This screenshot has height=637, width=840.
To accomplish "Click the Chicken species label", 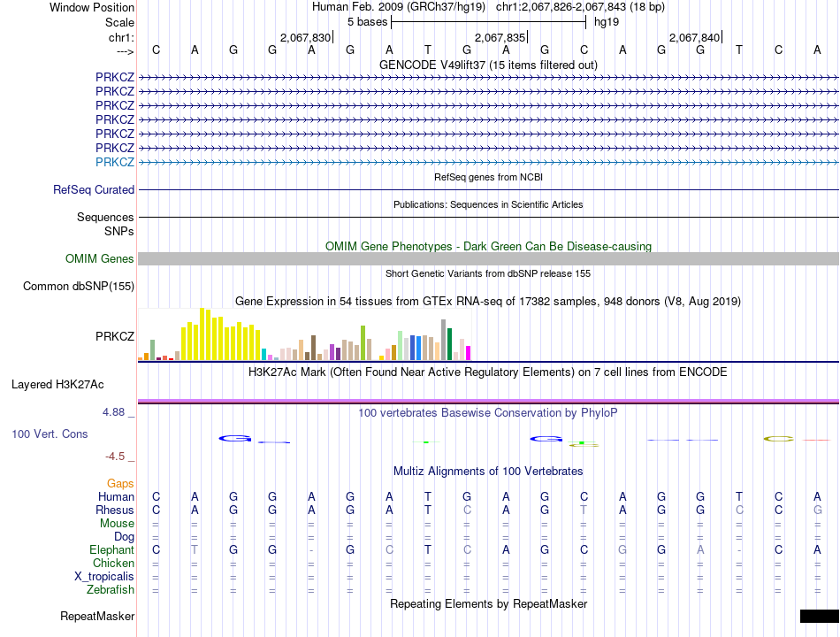I will 113,563.
